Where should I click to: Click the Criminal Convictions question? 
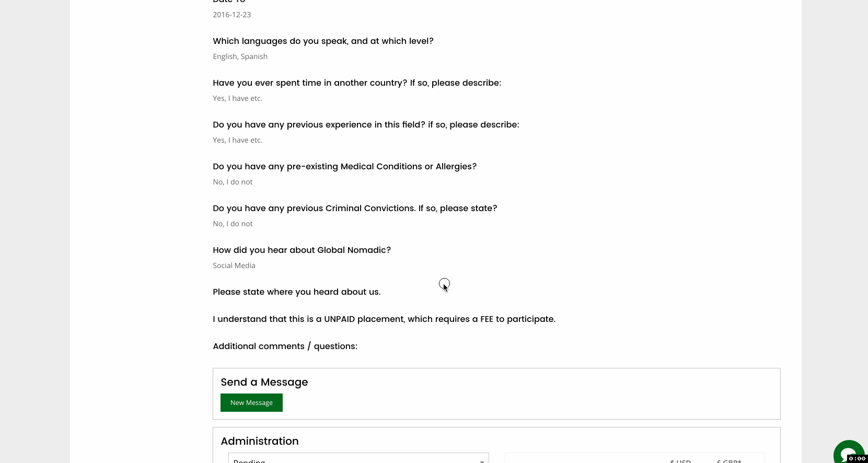[355, 208]
